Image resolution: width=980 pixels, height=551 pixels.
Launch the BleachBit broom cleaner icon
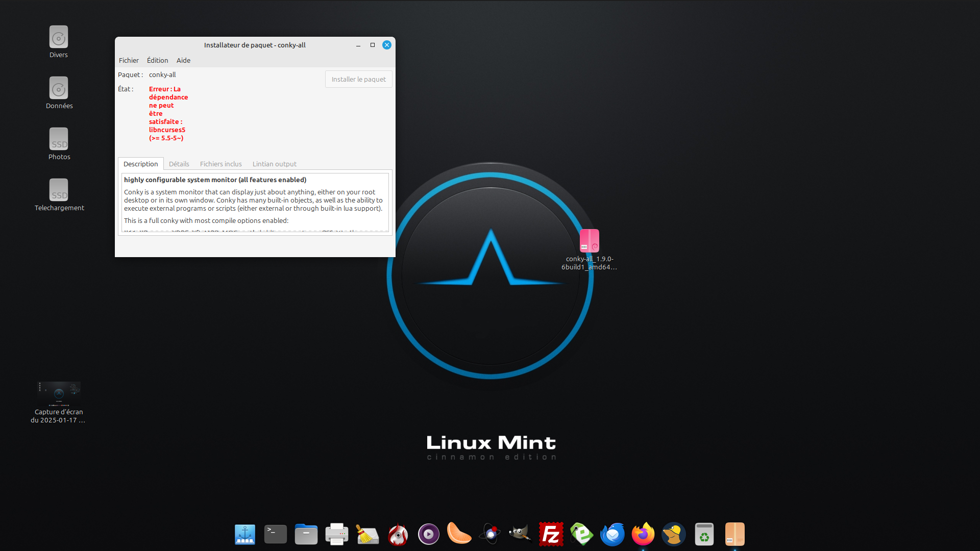tap(367, 534)
